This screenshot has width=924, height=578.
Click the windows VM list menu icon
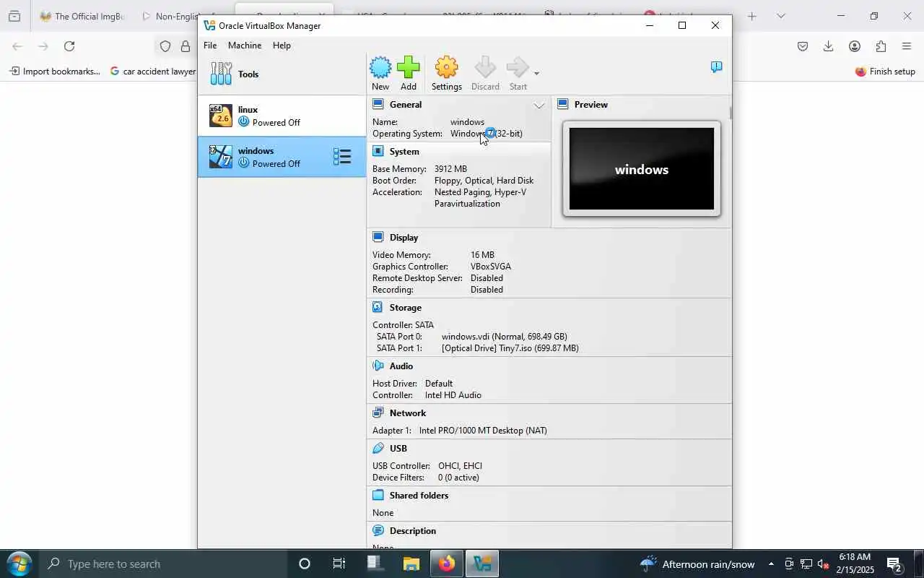tap(342, 157)
